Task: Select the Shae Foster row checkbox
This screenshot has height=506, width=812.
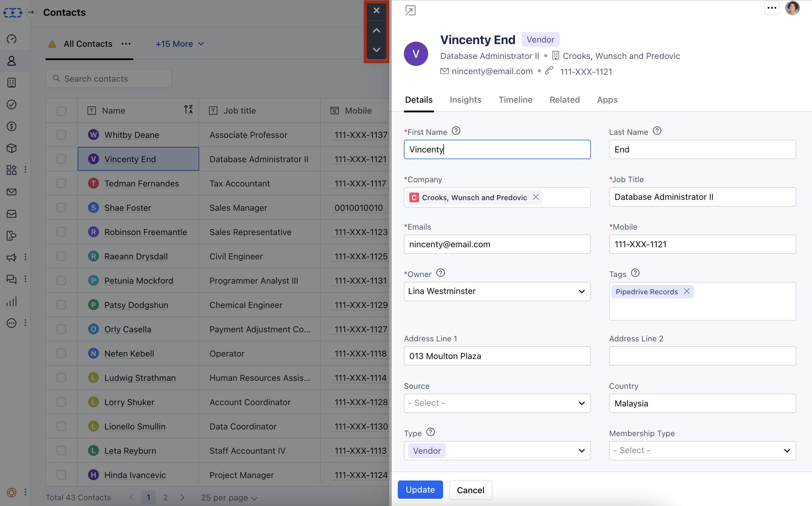Action: pos(61,208)
